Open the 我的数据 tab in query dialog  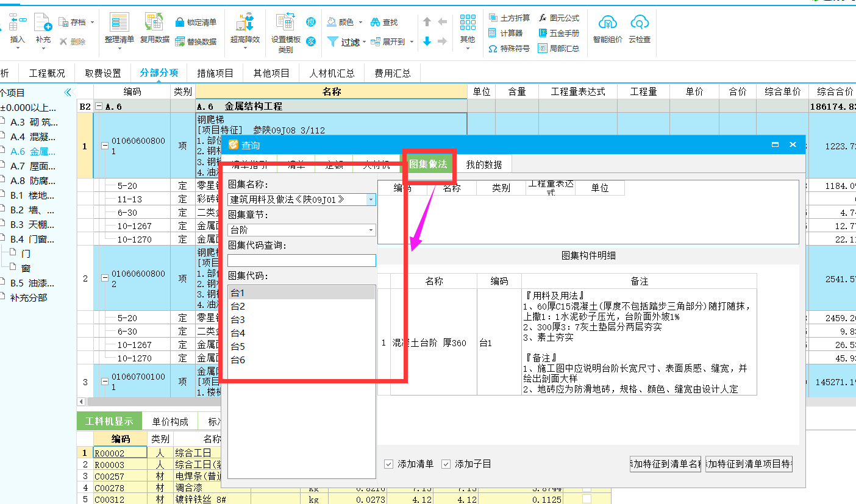[x=484, y=165]
